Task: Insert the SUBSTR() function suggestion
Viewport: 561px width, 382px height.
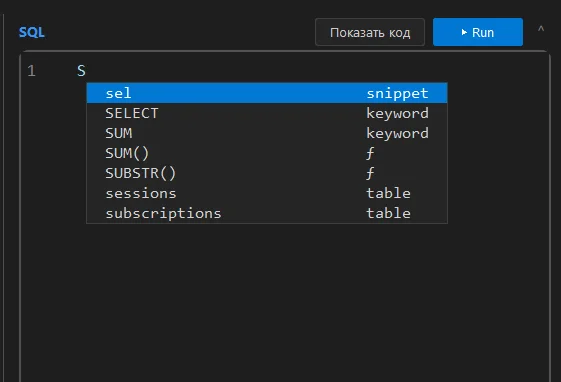Action: (x=267, y=173)
